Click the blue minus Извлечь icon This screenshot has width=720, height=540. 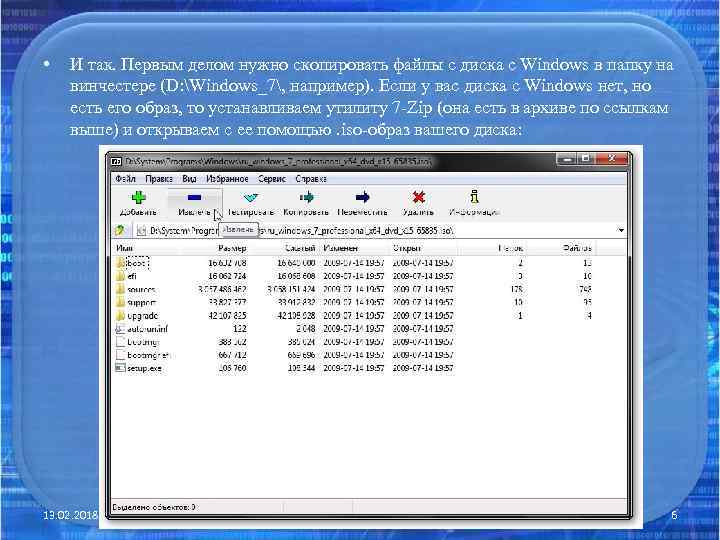(x=194, y=197)
